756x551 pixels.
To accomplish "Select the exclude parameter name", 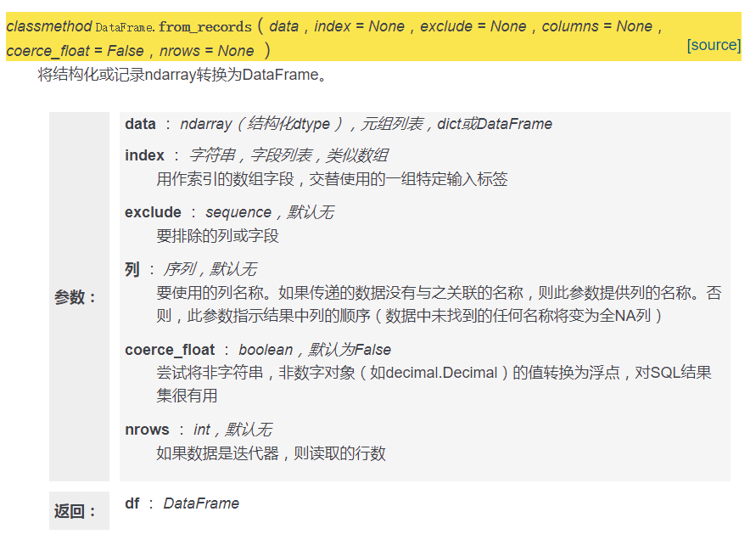I will click(153, 211).
